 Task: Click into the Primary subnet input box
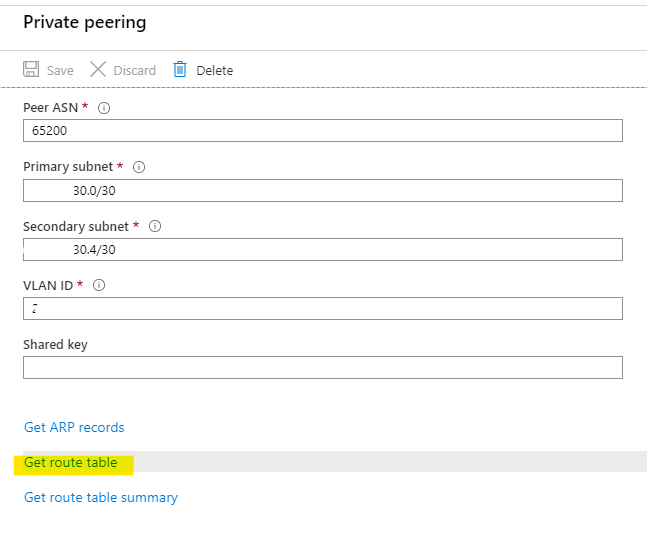[322, 190]
